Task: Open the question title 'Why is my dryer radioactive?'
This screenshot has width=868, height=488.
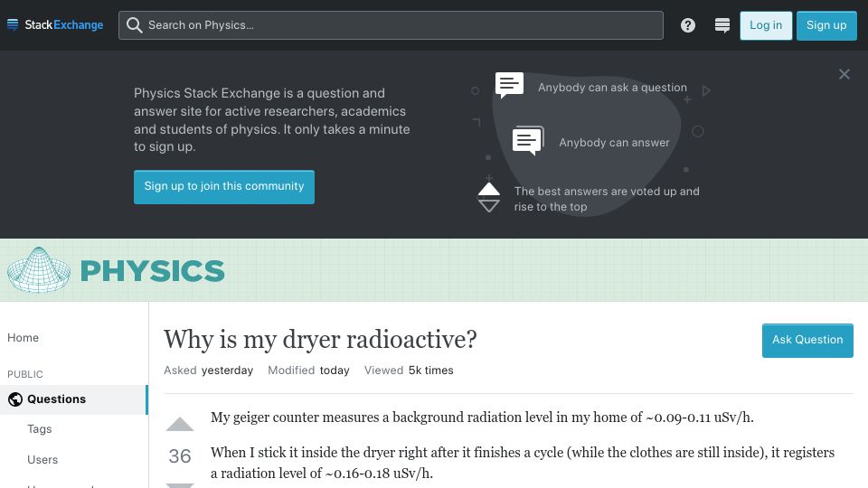Action: [x=320, y=340]
